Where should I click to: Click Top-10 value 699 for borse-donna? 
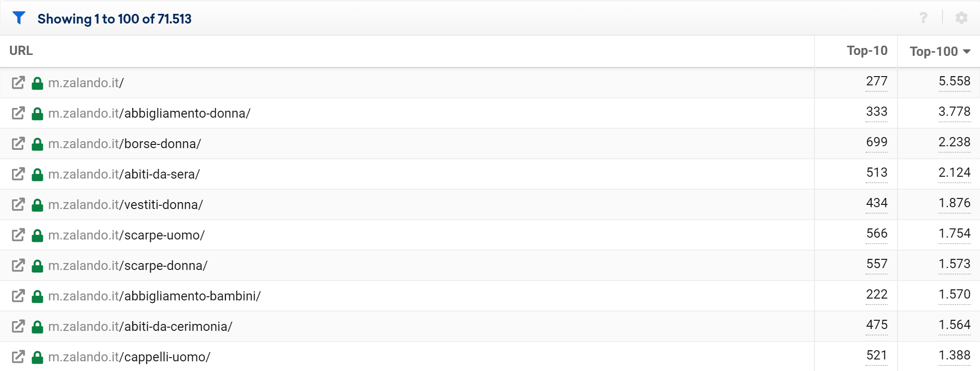(x=876, y=142)
